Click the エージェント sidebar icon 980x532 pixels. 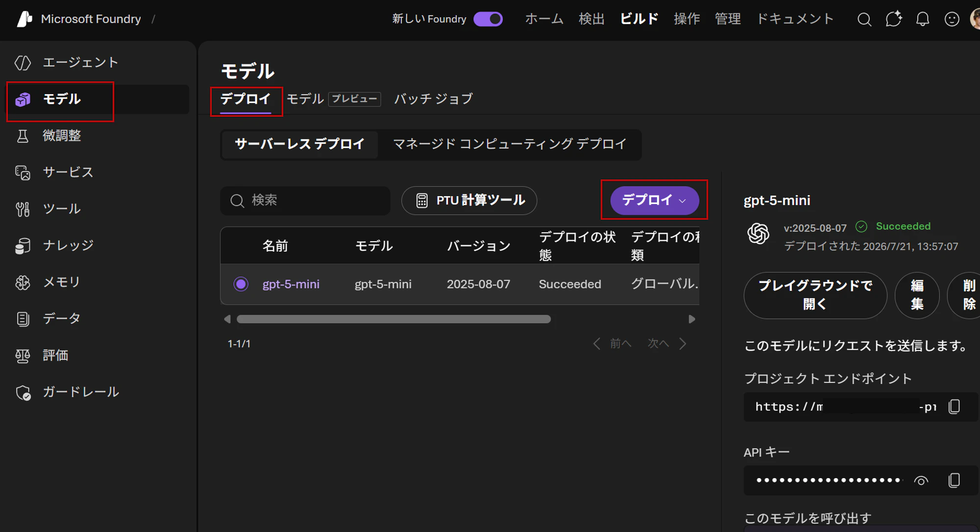pyautogui.click(x=23, y=63)
